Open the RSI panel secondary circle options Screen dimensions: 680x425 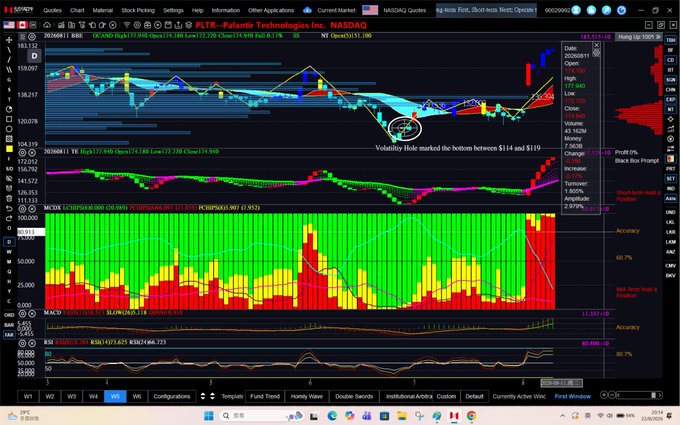[x=32, y=343]
